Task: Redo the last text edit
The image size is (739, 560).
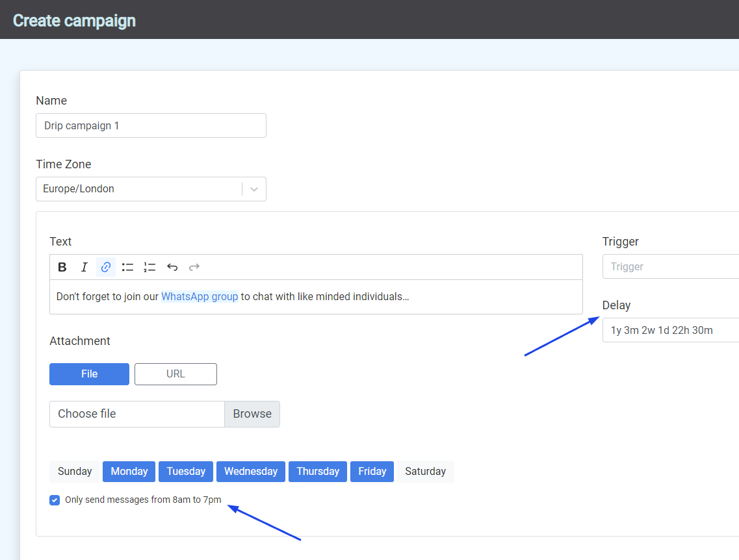Action: coord(194,266)
